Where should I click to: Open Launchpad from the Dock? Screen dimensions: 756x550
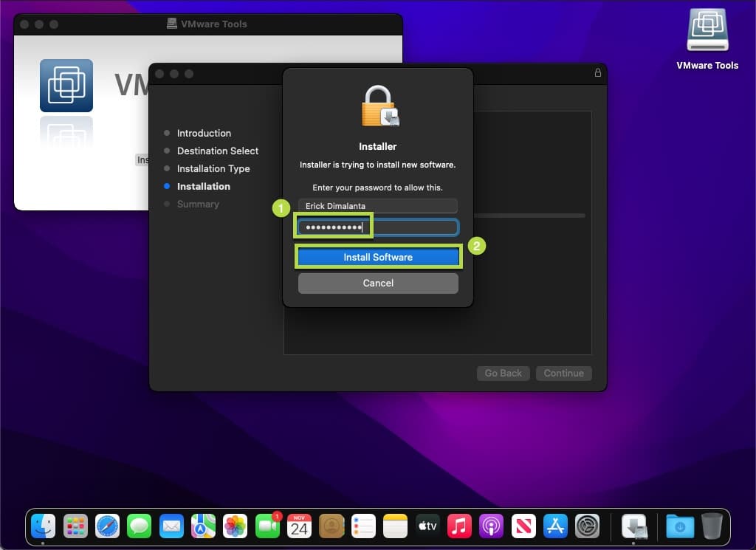click(75, 526)
